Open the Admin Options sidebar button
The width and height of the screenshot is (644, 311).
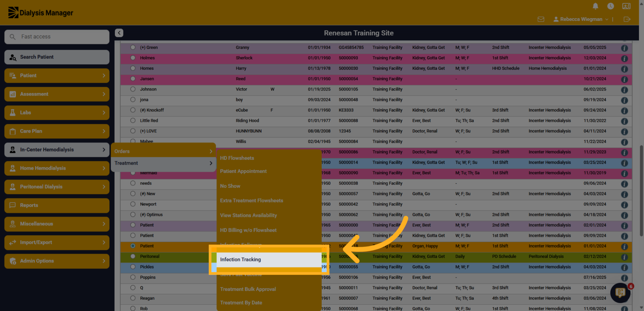(x=57, y=261)
